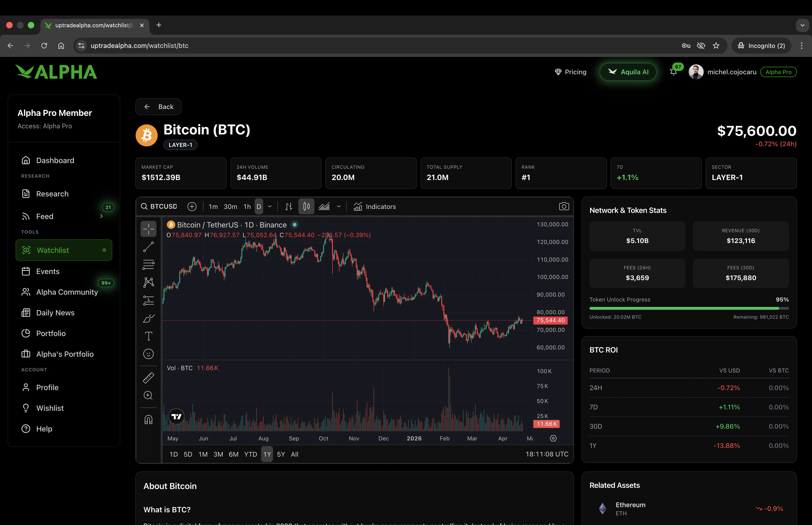Take a chart snapshot with camera icon
The height and width of the screenshot is (525, 812).
pos(564,207)
